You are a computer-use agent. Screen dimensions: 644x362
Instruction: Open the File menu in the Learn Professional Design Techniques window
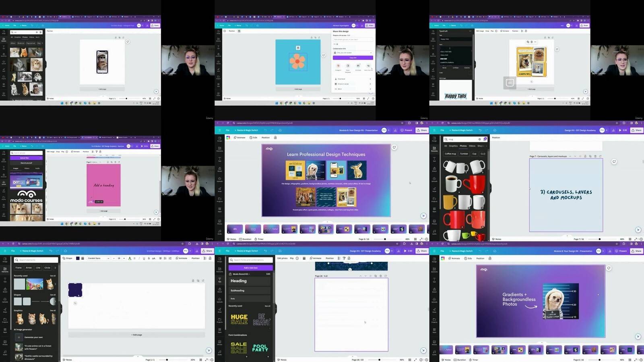227,130
